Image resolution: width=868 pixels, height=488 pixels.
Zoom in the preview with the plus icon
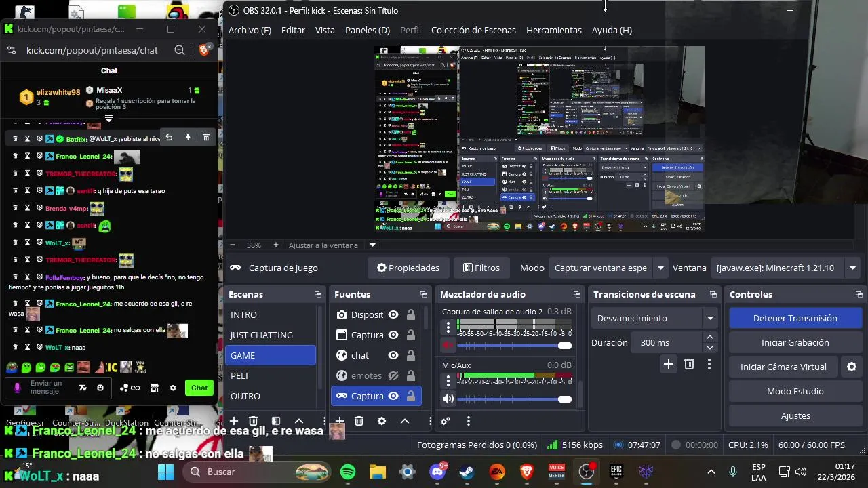tap(276, 245)
